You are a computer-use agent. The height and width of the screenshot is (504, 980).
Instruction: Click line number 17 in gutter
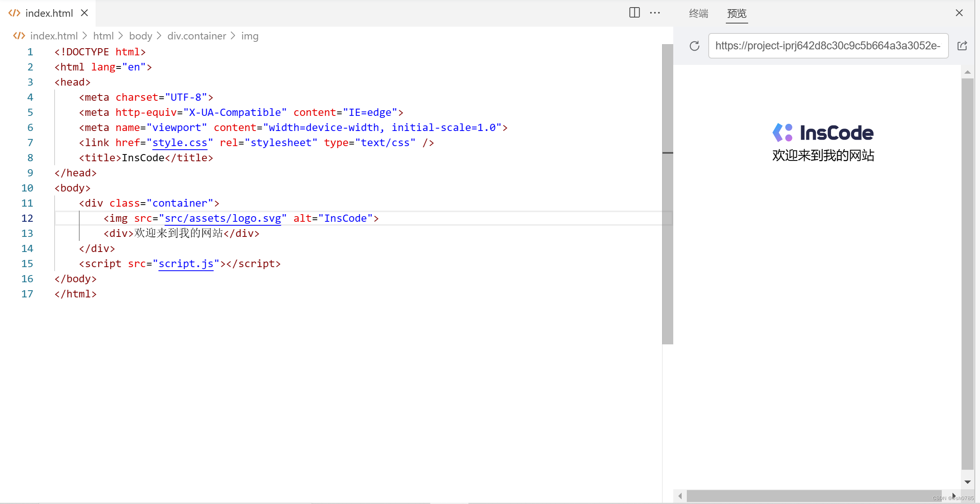point(27,294)
